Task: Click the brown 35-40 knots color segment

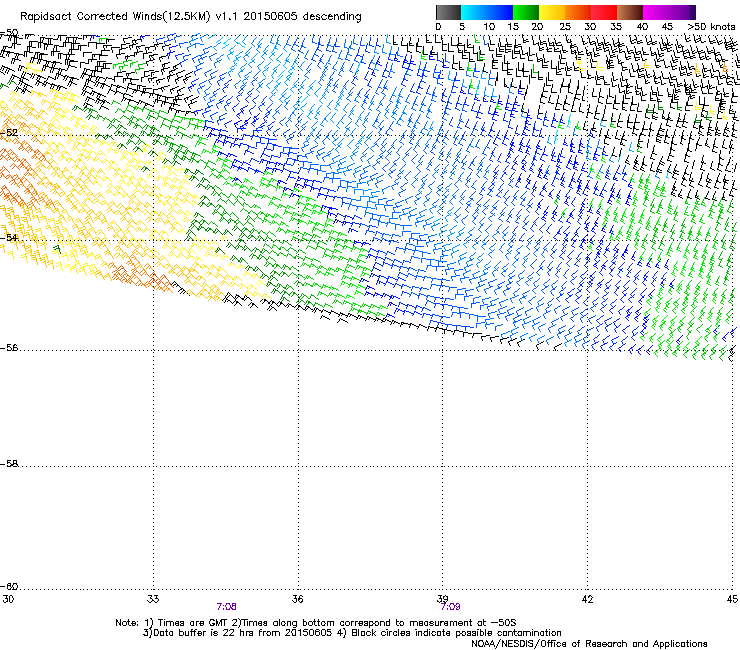Action: [630, 12]
